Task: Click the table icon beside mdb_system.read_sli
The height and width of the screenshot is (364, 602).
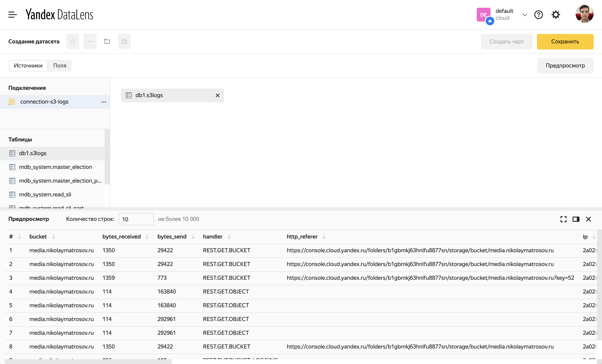Action: [12, 194]
